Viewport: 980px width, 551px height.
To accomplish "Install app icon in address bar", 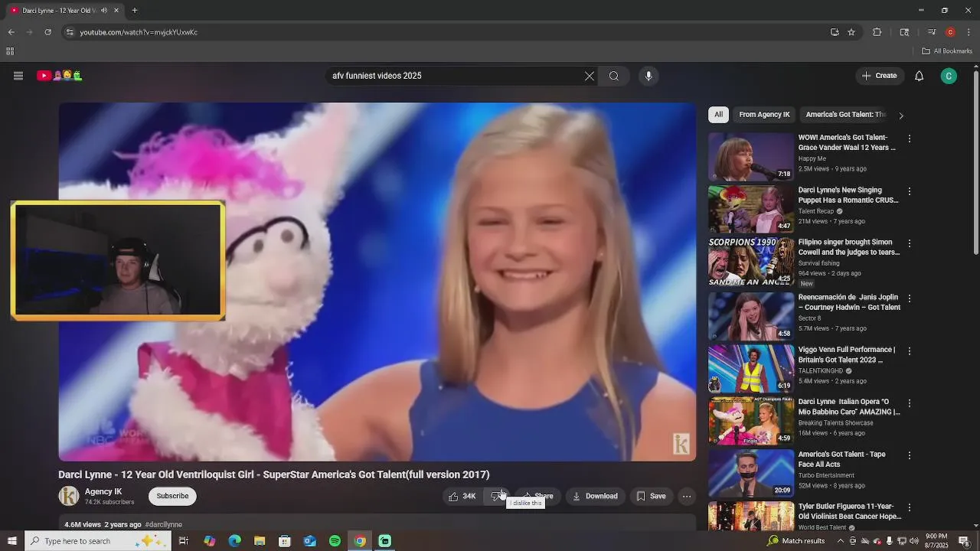I will [835, 32].
